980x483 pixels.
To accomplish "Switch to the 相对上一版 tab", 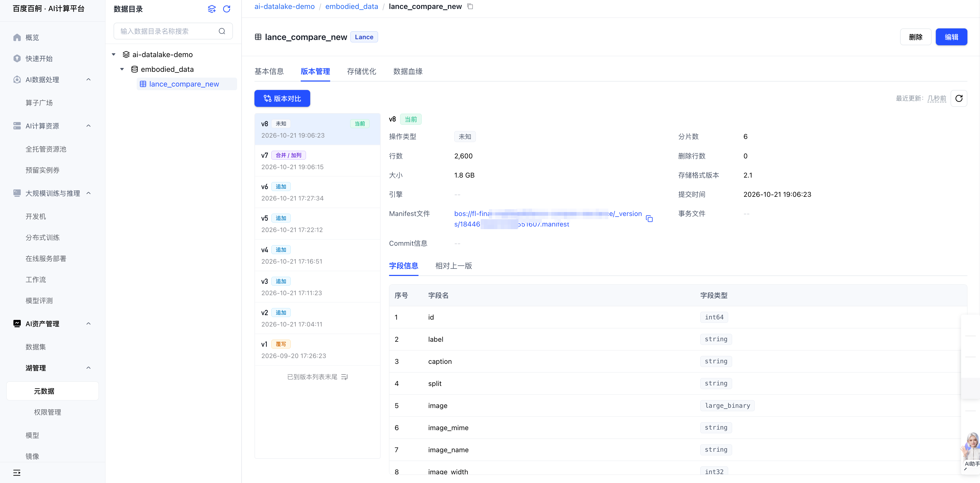I will pyautogui.click(x=453, y=266).
